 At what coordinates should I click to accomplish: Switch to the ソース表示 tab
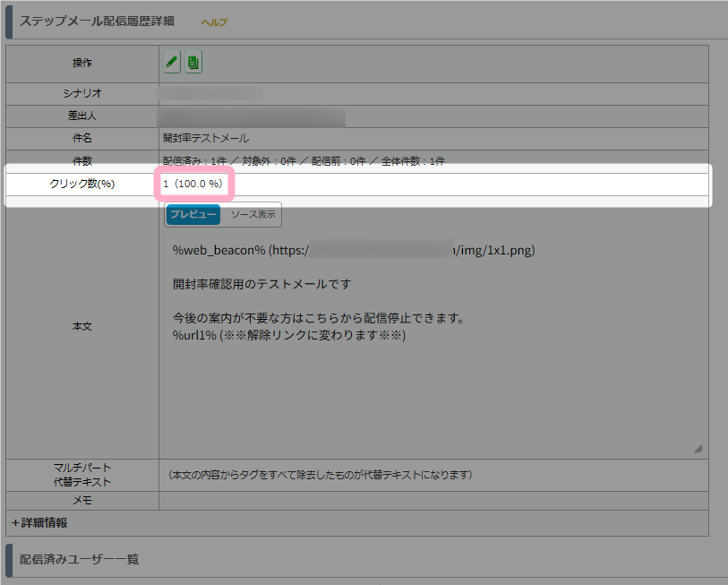[x=251, y=215]
